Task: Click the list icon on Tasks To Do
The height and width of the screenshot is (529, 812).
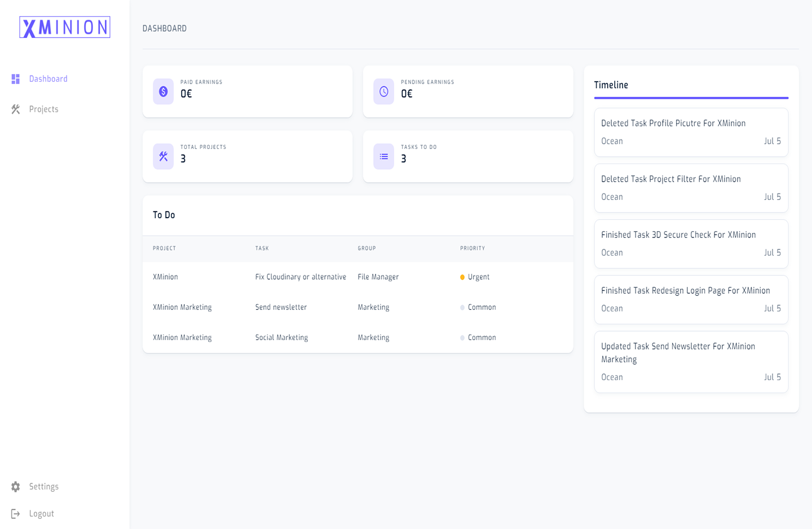Action: (x=383, y=156)
